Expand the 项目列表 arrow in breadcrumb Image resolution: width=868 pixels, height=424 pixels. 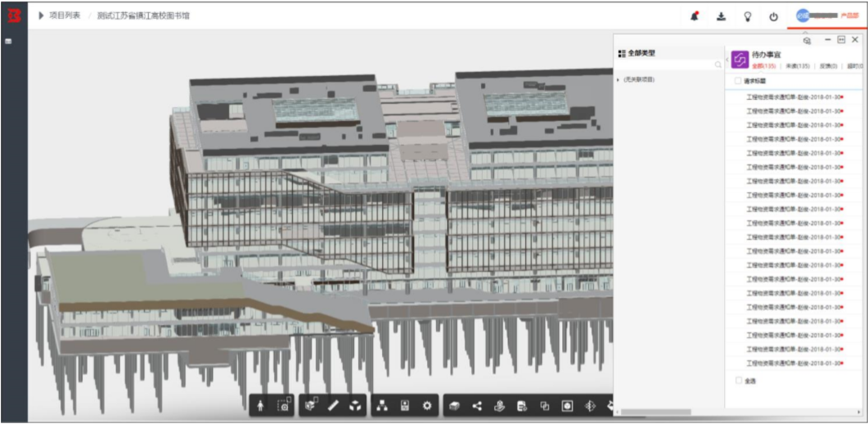(x=41, y=16)
